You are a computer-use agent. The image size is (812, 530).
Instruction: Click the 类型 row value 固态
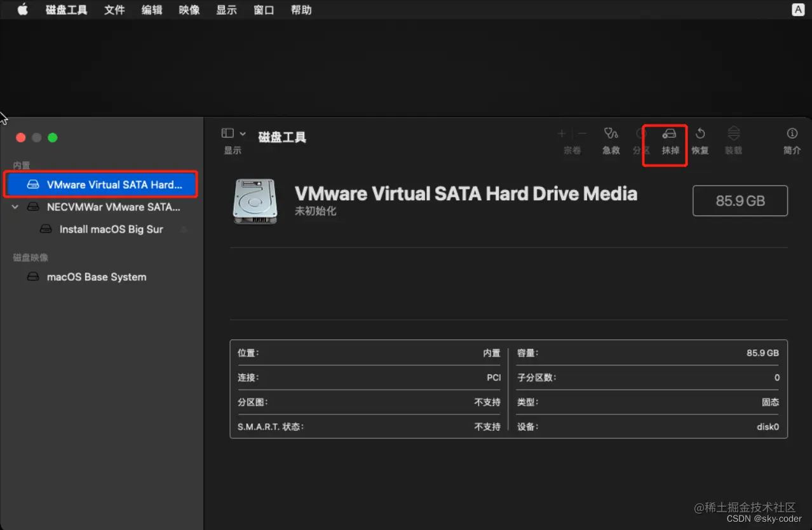(771, 402)
